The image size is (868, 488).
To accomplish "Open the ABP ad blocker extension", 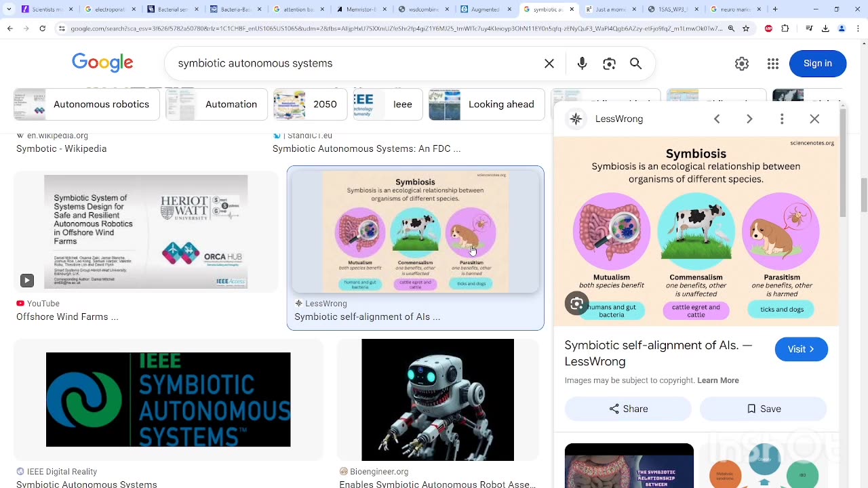I will point(768,28).
